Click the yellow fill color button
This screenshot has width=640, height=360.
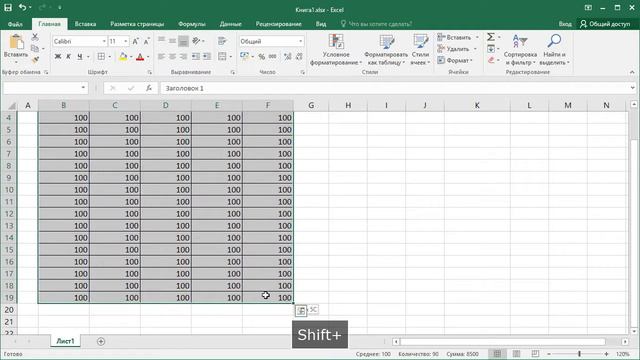pyautogui.click(x=123, y=56)
